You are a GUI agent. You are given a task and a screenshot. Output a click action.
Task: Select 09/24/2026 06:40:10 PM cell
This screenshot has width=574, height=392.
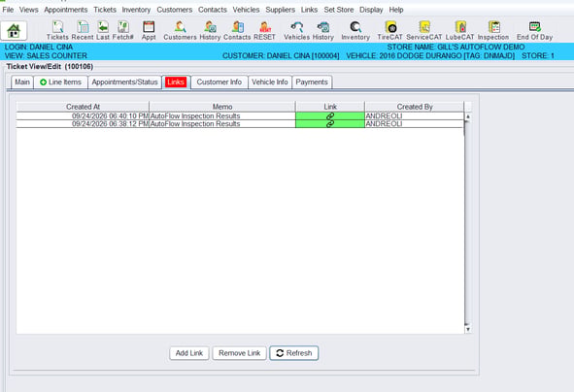[x=83, y=115]
